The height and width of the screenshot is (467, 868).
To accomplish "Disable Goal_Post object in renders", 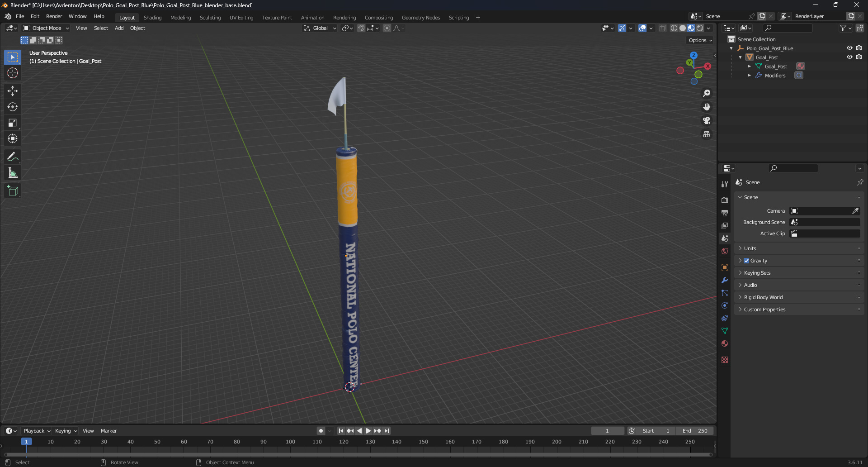I will pyautogui.click(x=859, y=57).
